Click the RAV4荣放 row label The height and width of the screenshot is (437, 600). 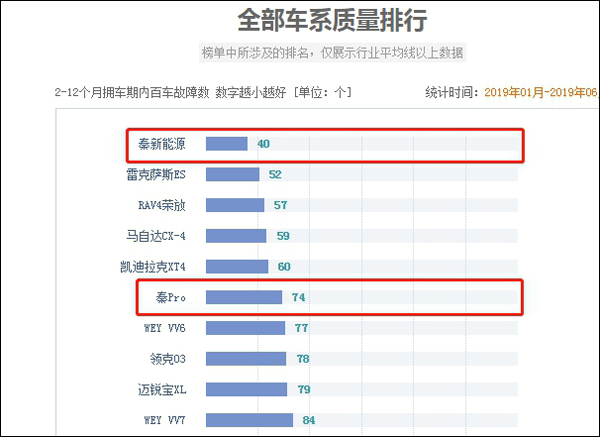162,205
